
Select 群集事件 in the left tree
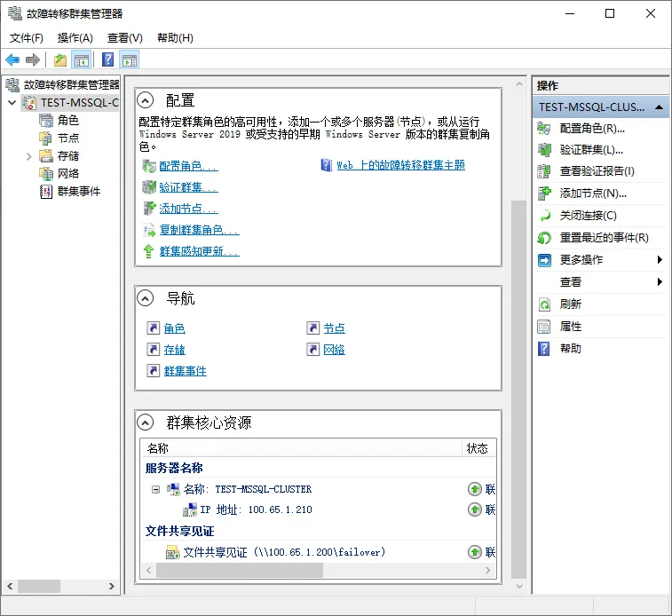79,191
